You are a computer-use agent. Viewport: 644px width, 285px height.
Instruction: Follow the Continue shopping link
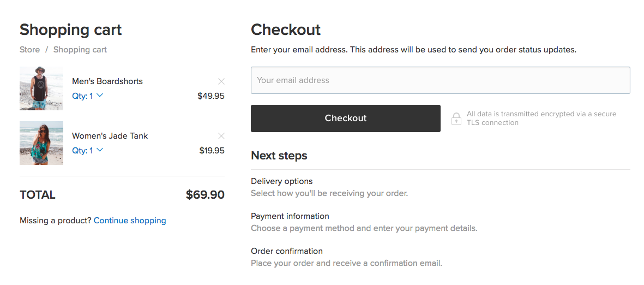pos(130,221)
